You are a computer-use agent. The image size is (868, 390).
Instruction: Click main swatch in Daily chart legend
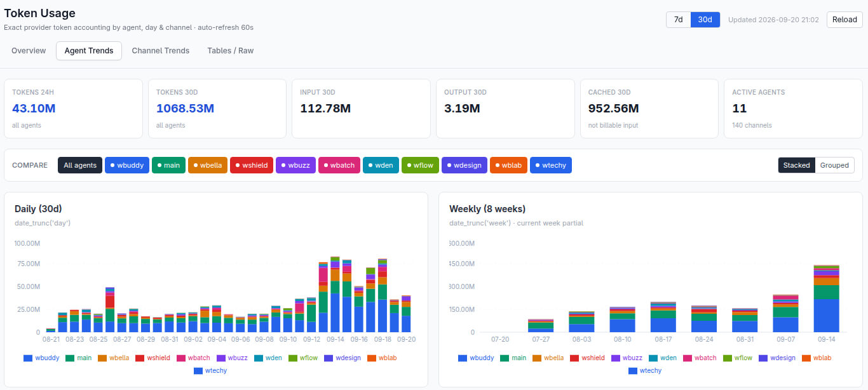70,358
